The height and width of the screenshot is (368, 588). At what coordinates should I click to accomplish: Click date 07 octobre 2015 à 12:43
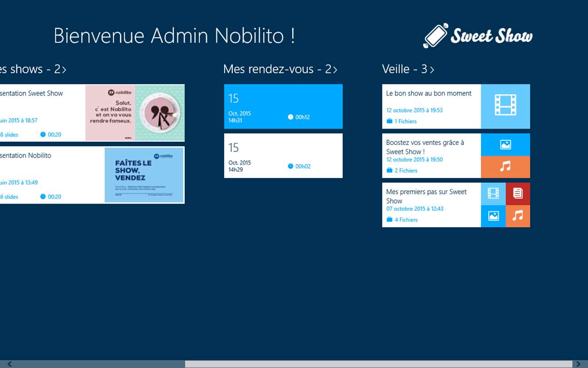415,209
